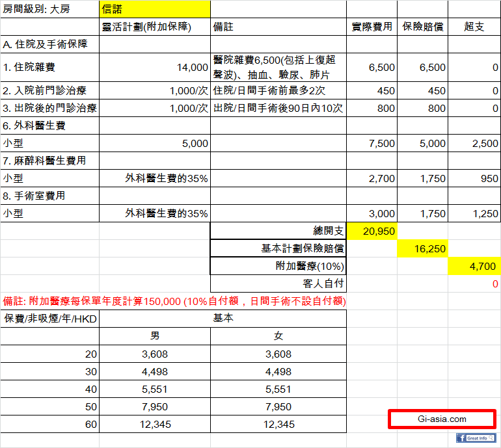
Task: Click male premium 5,551 cell
Action: [155, 389]
